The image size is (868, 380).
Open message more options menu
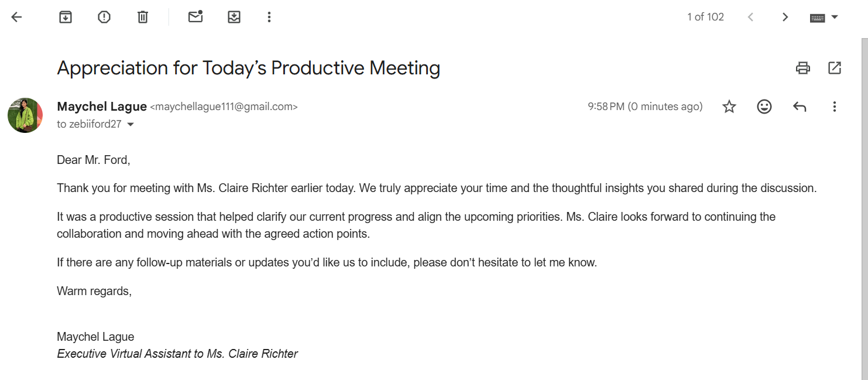[x=835, y=107]
